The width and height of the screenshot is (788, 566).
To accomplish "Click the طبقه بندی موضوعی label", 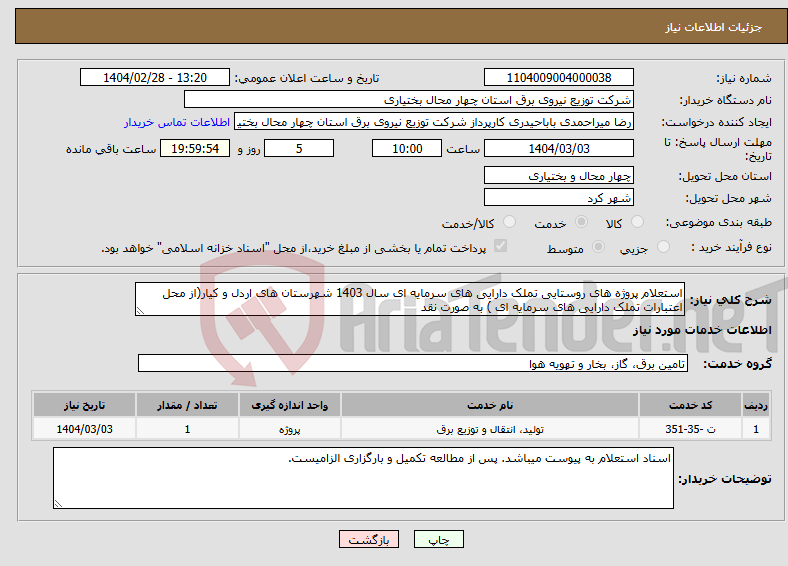I will tap(719, 222).
